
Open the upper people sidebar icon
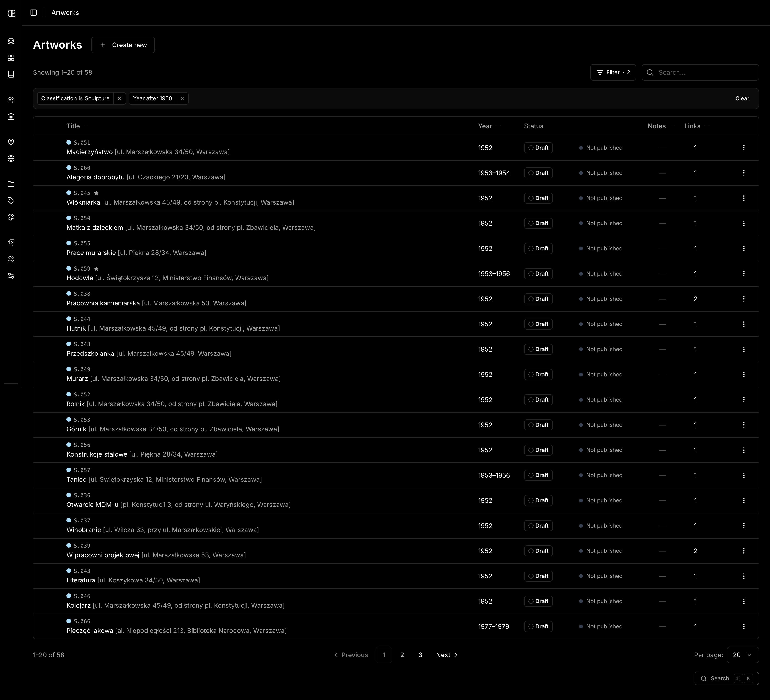coord(11,100)
